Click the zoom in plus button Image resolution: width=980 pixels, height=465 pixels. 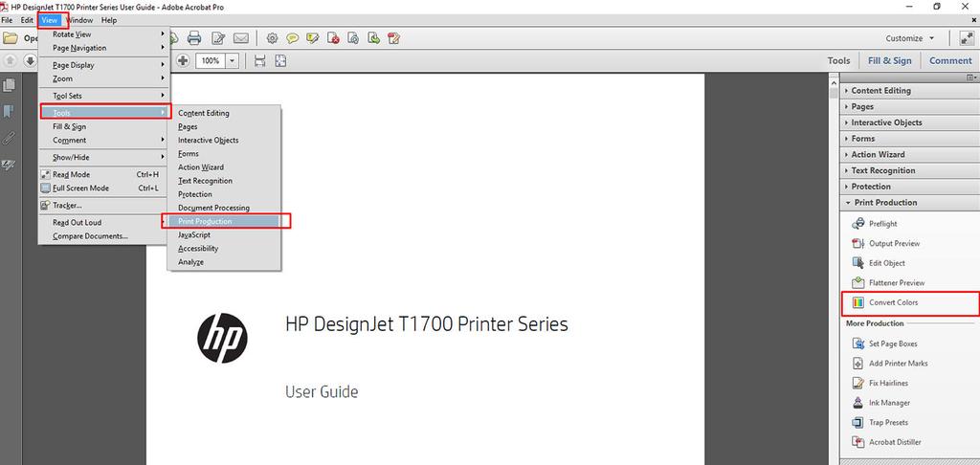(183, 60)
